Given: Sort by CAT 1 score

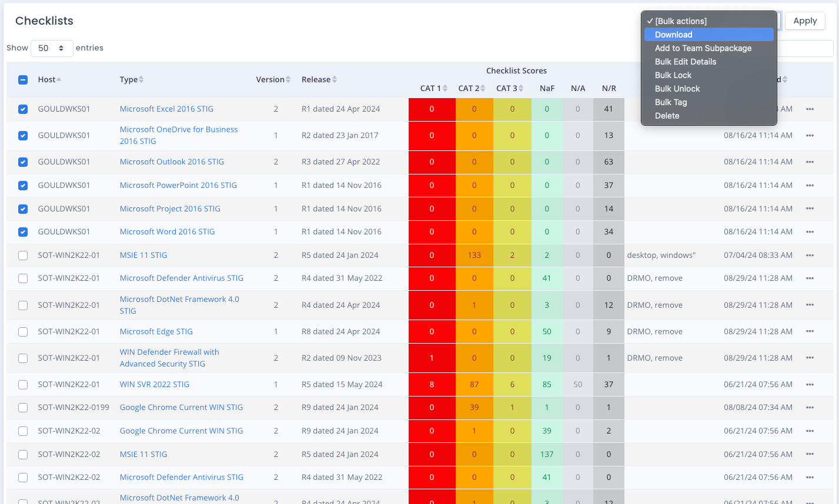Looking at the screenshot, I should click(434, 89).
